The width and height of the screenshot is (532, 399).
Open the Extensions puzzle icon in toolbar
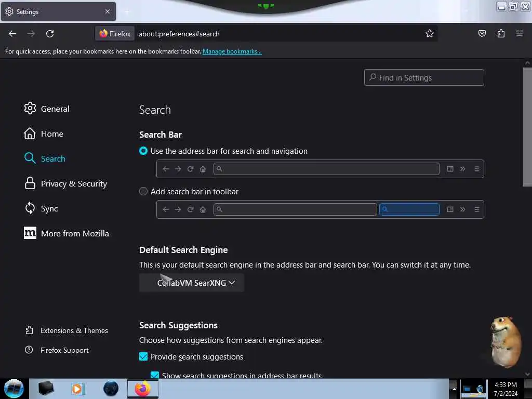tap(501, 33)
